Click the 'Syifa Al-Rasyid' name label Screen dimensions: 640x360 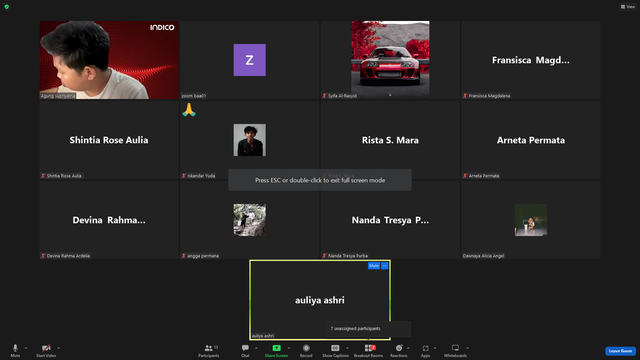click(342, 96)
